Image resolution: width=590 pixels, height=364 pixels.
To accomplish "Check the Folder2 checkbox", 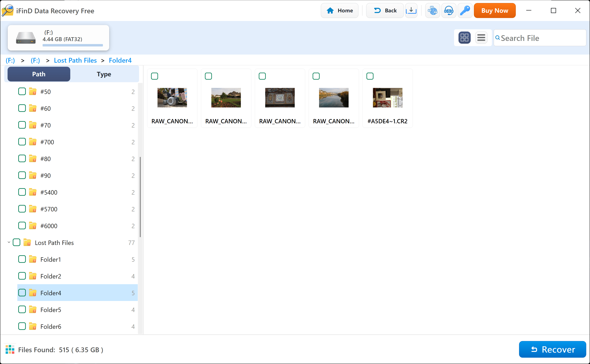I will tap(22, 276).
